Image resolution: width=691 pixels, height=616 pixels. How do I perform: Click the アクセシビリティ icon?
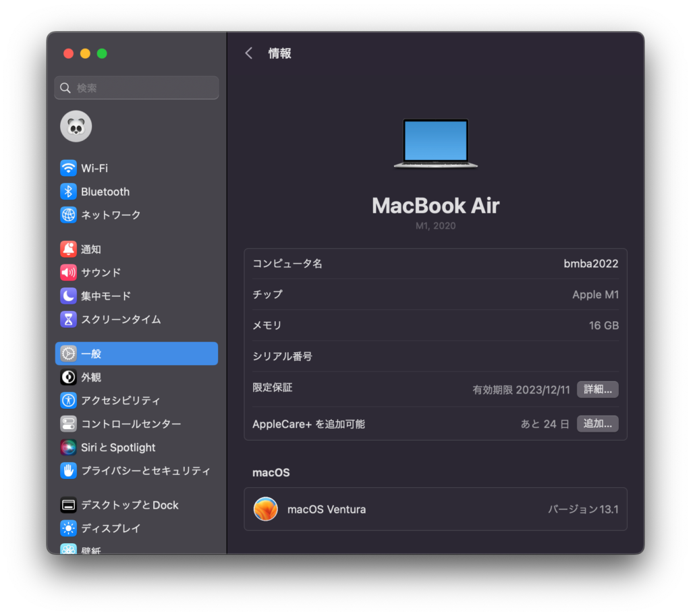click(x=68, y=401)
